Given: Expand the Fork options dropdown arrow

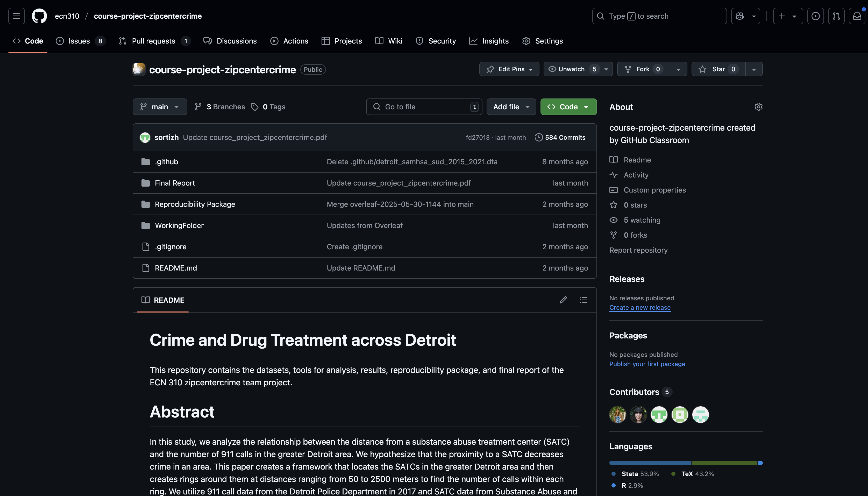Looking at the screenshot, I should pos(678,69).
